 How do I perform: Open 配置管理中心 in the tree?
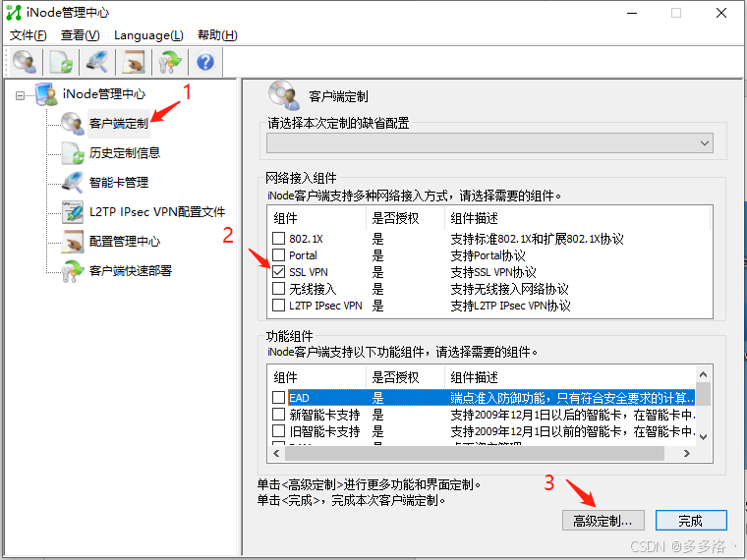(125, 242)
